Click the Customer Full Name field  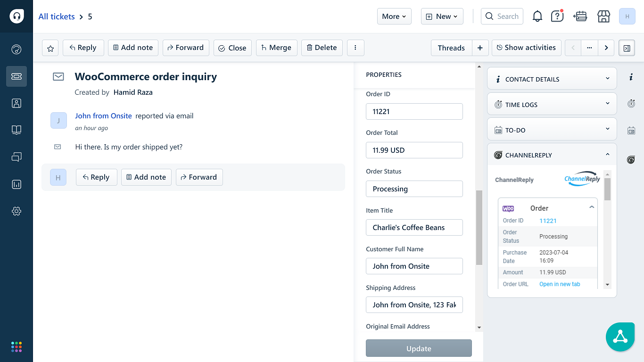point(414,266)
